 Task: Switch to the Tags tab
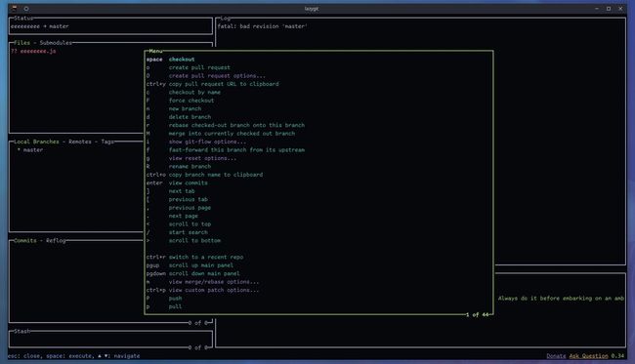coord(107,142)
